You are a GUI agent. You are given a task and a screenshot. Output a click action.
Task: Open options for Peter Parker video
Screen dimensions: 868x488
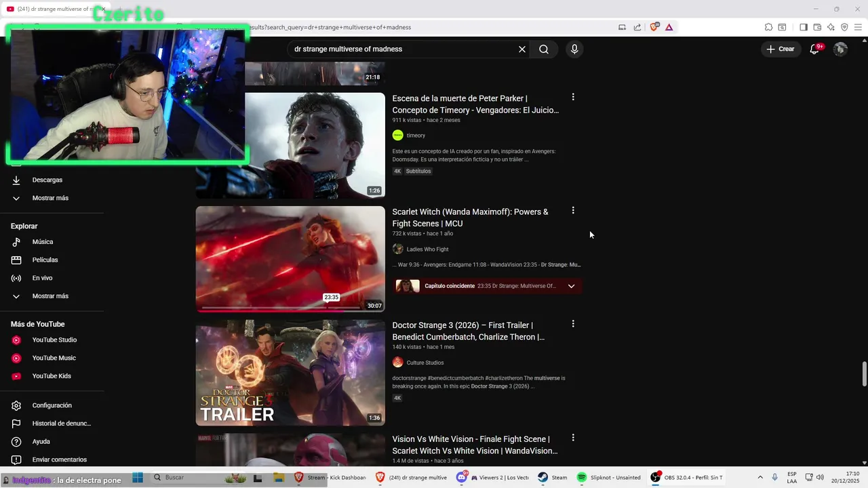[x=573, y=97]
